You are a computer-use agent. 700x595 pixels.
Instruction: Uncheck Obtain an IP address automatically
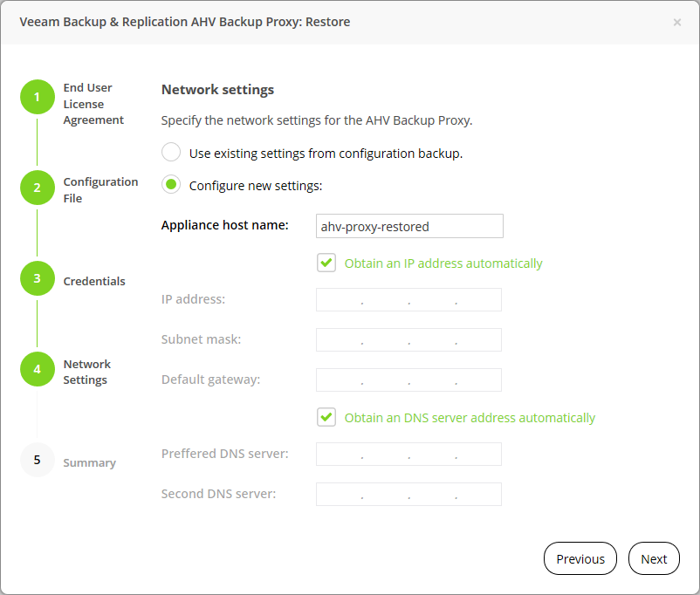326,263
